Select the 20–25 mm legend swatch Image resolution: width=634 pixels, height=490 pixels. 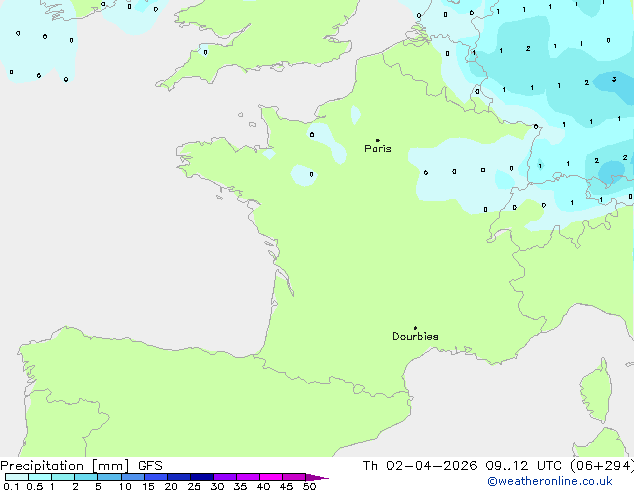tap(179, 477)
